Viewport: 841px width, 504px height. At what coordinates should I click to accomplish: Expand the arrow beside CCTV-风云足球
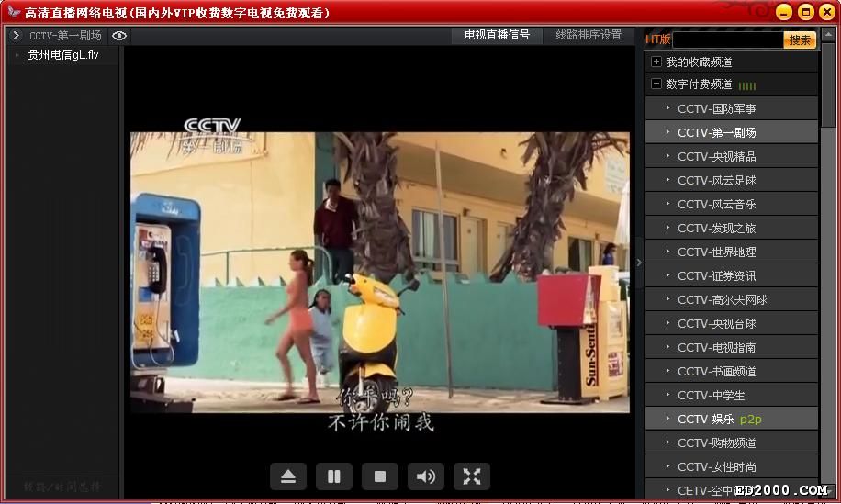pyautogui.click(x=667, y=180)
